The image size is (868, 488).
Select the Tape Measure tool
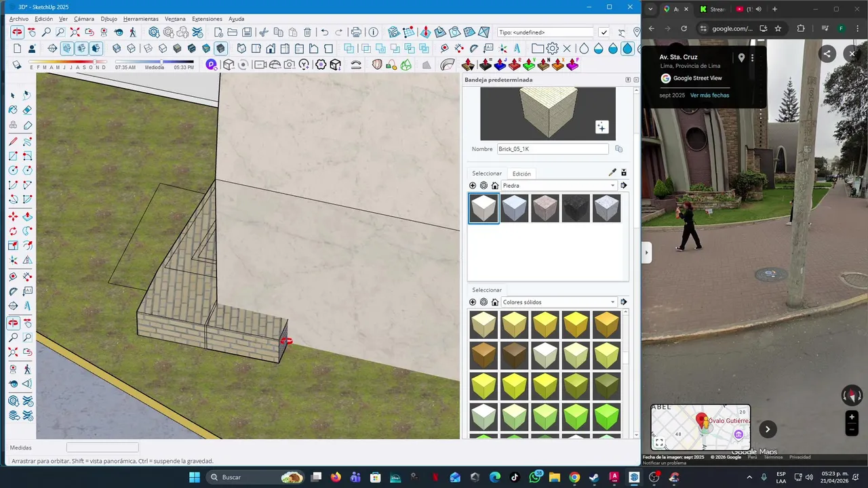click(x=13, y=277)
